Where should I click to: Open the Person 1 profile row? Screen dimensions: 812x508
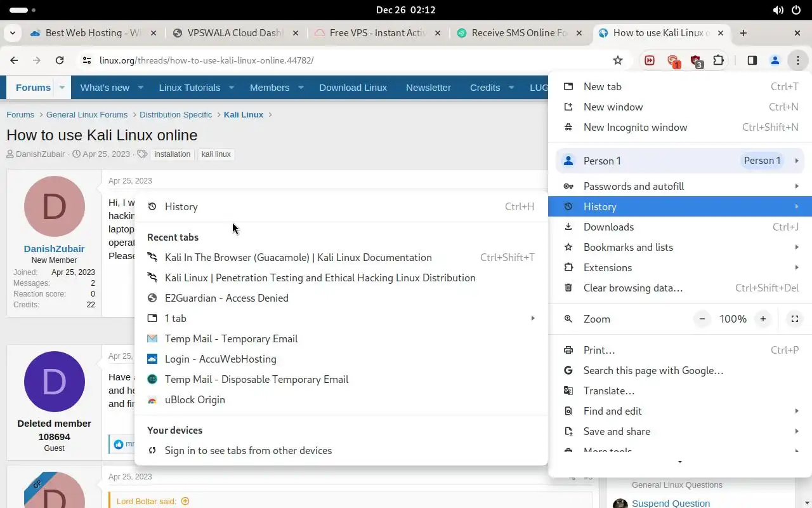click(680, 161)
